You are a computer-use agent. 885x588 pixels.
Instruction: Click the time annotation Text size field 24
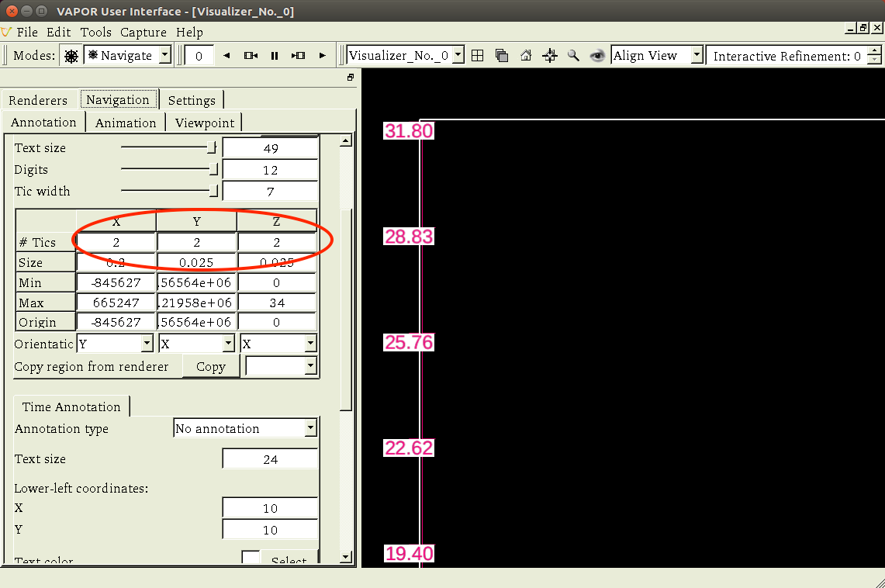click(x=271, y=459)
